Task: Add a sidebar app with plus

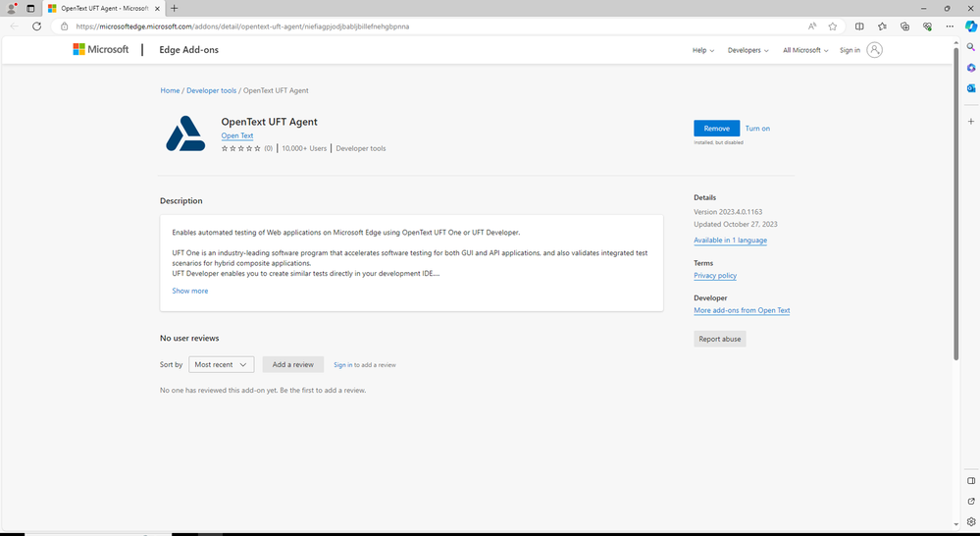Action: pyautogui.click(x=970, y=121)
